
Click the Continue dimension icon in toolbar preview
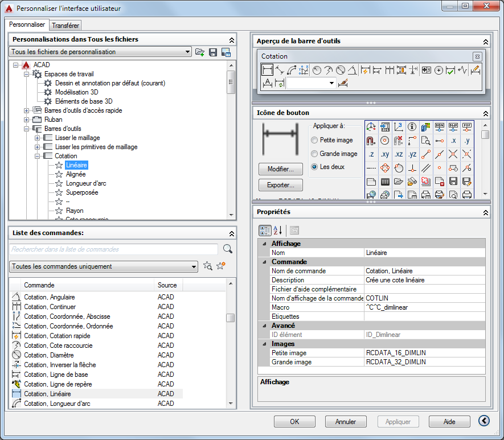pos(390,69)
